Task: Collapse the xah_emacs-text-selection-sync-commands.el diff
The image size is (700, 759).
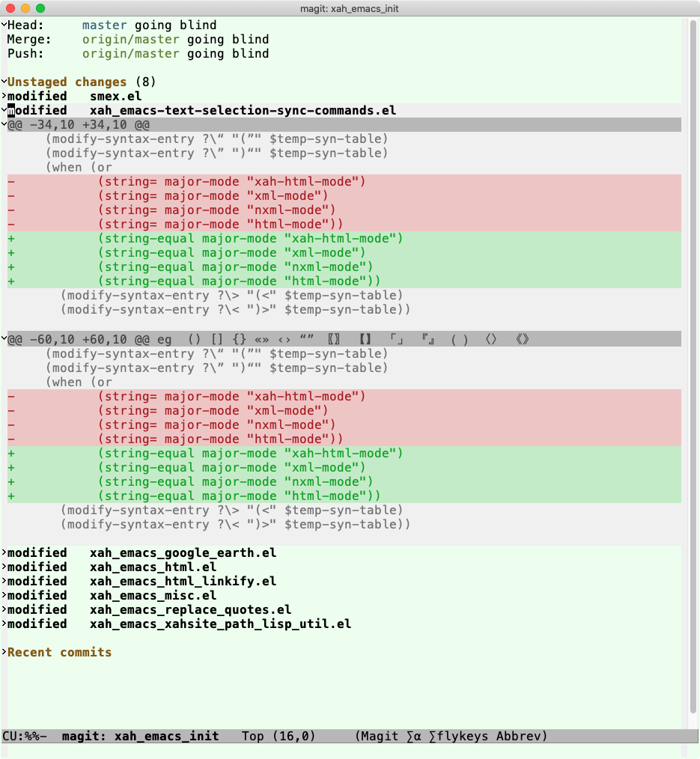Action: tap(4, 109)
